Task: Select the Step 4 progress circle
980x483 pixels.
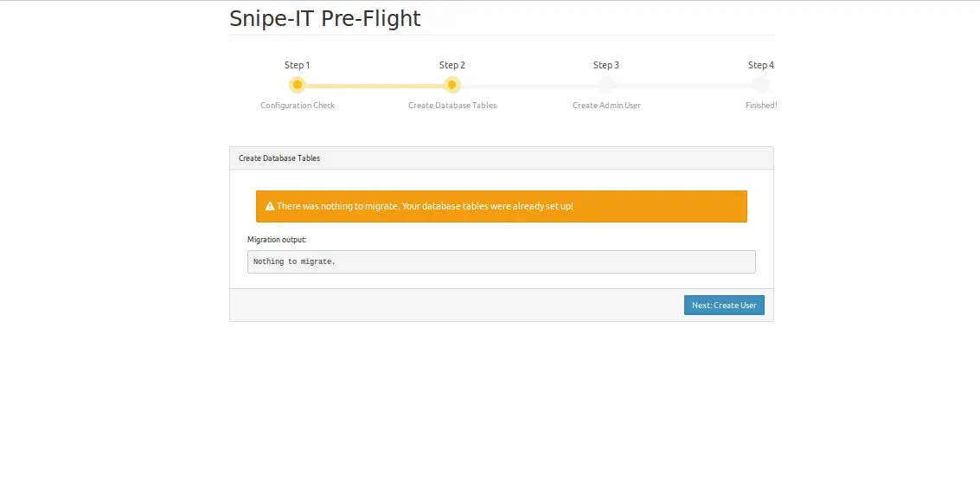Action: click(760, 85)
